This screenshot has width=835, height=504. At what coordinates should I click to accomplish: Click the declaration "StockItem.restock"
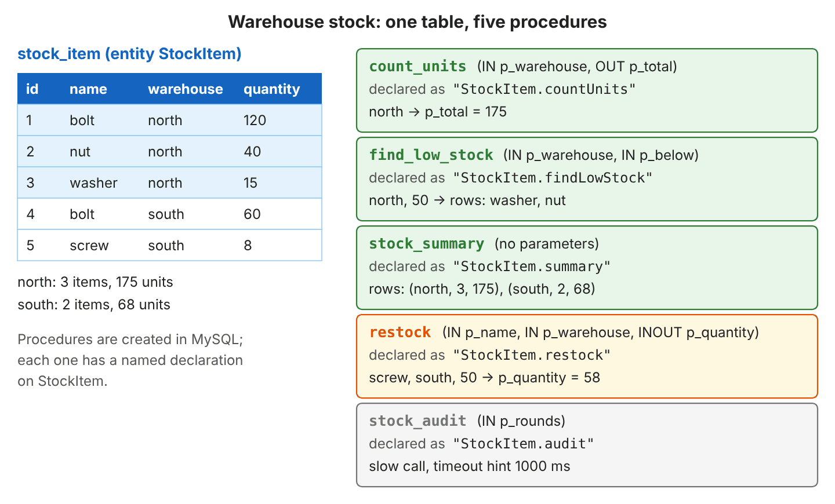click(x=532, y=355)
